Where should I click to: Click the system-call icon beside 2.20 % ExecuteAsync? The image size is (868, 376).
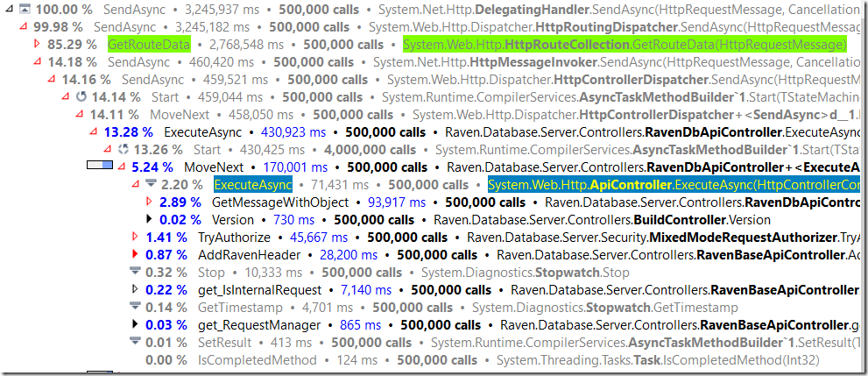pos(152,184)
